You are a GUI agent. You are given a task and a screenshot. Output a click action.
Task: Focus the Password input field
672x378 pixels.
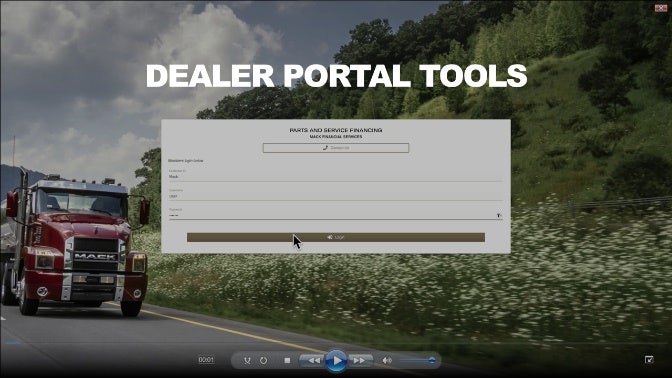click(332, 214)
